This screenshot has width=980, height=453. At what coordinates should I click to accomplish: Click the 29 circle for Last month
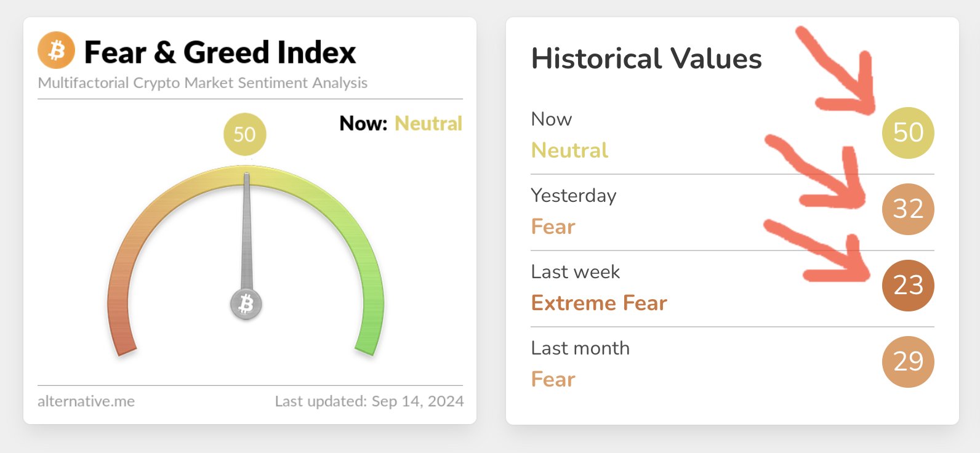pos(908,361)
